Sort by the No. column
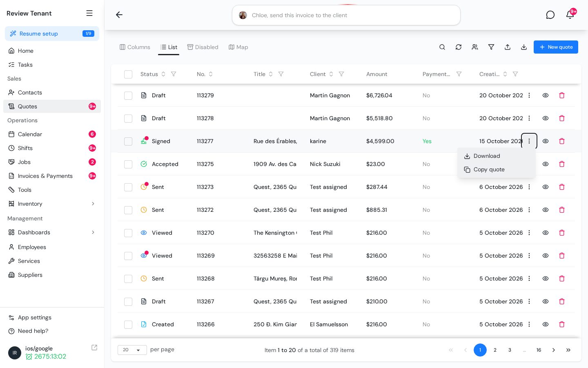This screenshot has height=368, width=588. [211, 74]
